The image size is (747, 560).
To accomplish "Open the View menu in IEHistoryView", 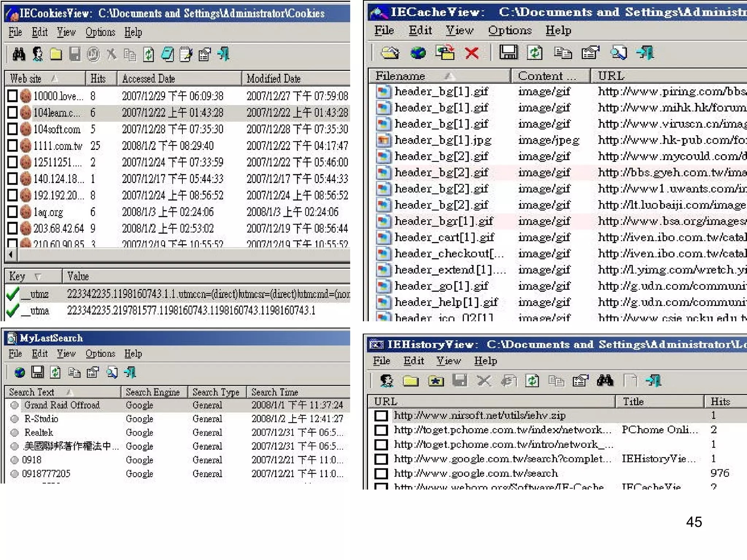I will coord(448,361).
